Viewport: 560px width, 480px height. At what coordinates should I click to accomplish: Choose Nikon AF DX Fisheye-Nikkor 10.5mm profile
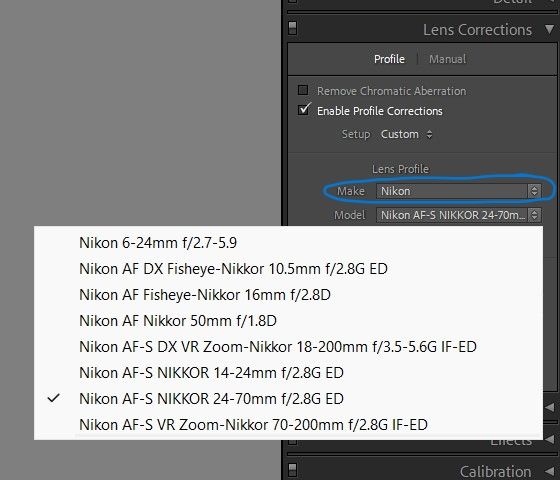click(289, 269)
